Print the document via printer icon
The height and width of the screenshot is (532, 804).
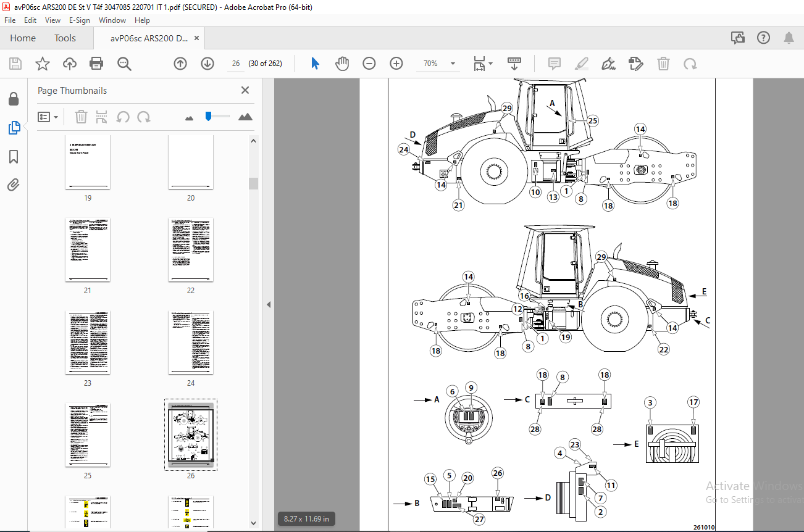pos(96,64)
